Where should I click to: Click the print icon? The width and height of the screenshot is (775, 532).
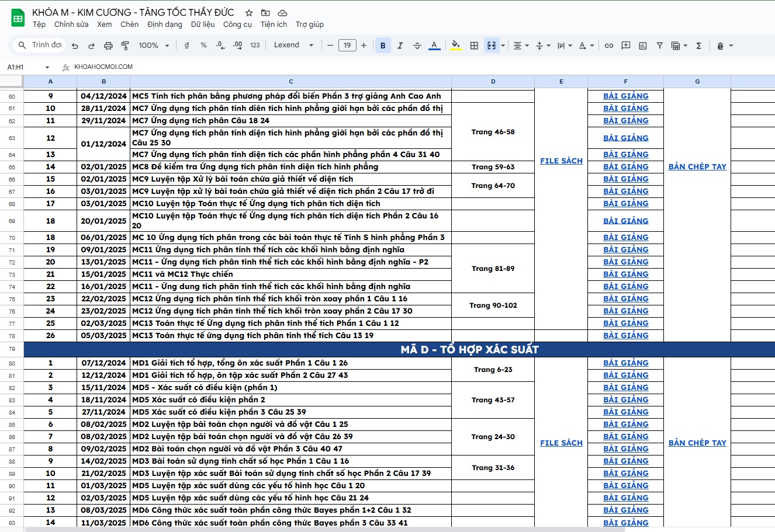pyautogui.click(x=108, y=46)
